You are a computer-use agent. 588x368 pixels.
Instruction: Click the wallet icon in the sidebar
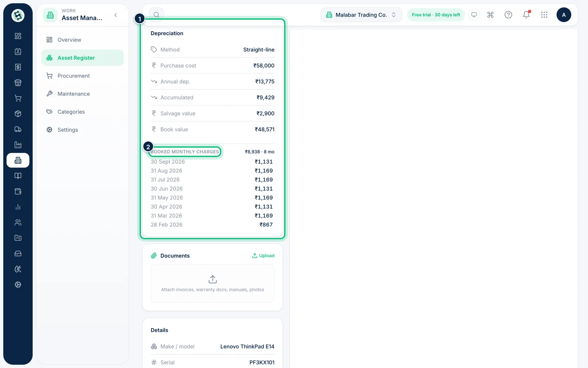18,191
